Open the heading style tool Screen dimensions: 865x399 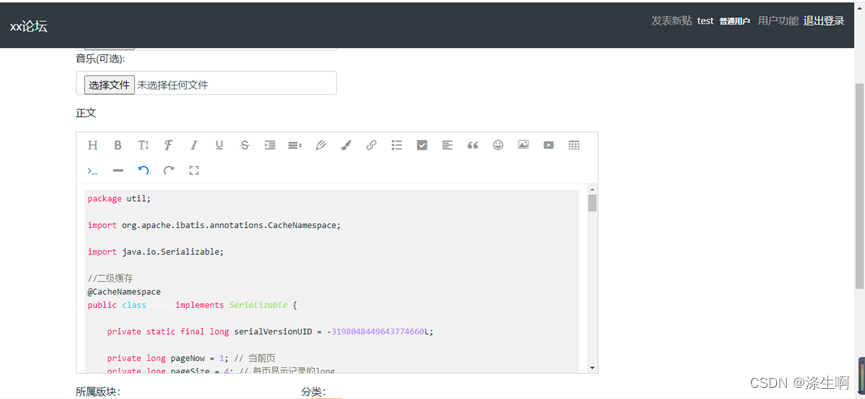tap(93, 145)
